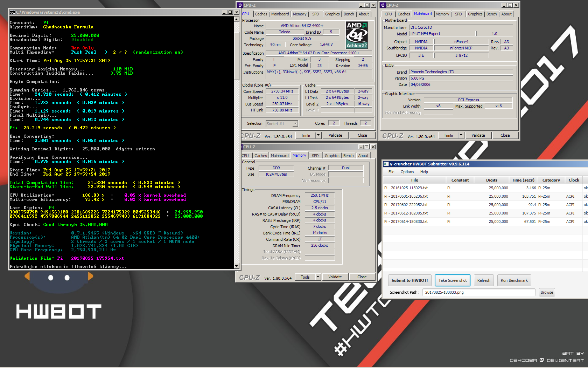The width and height of the screenshot is (588, 368).
Task: Select row Pi - 20170614-180830.txt
Action: [485, 222]
